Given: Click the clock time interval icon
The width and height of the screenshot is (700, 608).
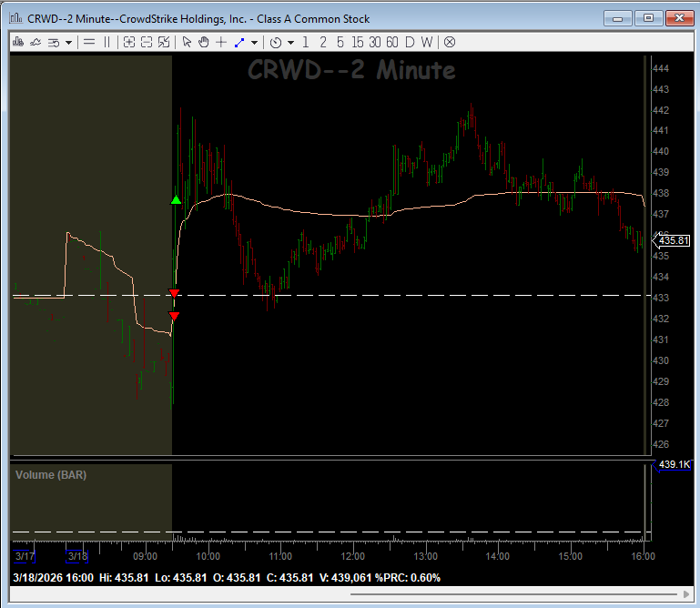Looking at the screenshot, I should (x=276, y=43).
